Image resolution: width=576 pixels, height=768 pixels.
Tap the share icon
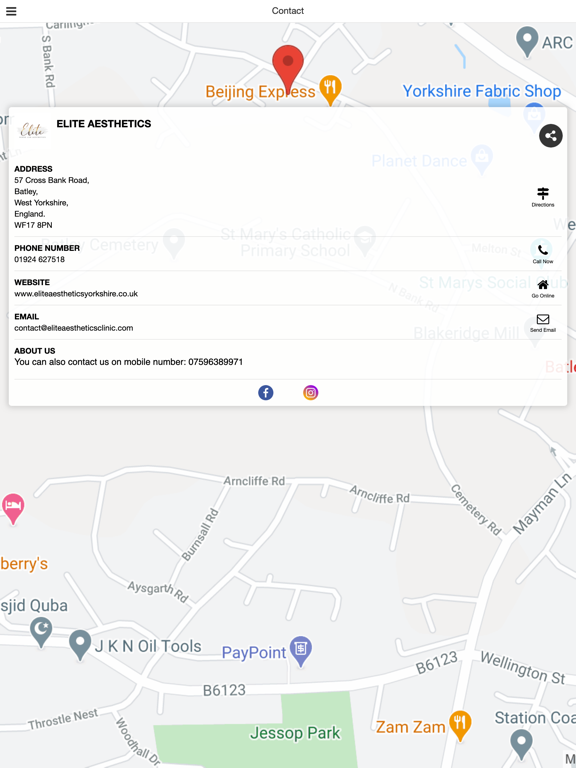pos(551,136)
